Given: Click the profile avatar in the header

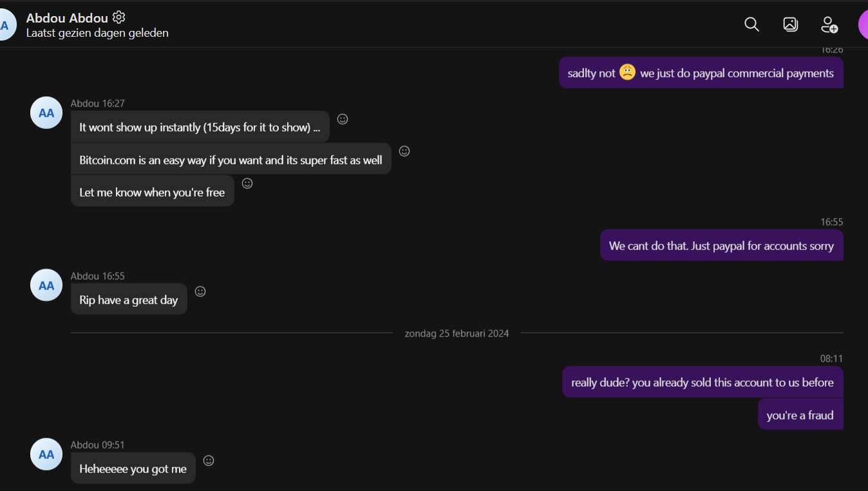Looking at the screenshot, I should click(x=5, y=26).
